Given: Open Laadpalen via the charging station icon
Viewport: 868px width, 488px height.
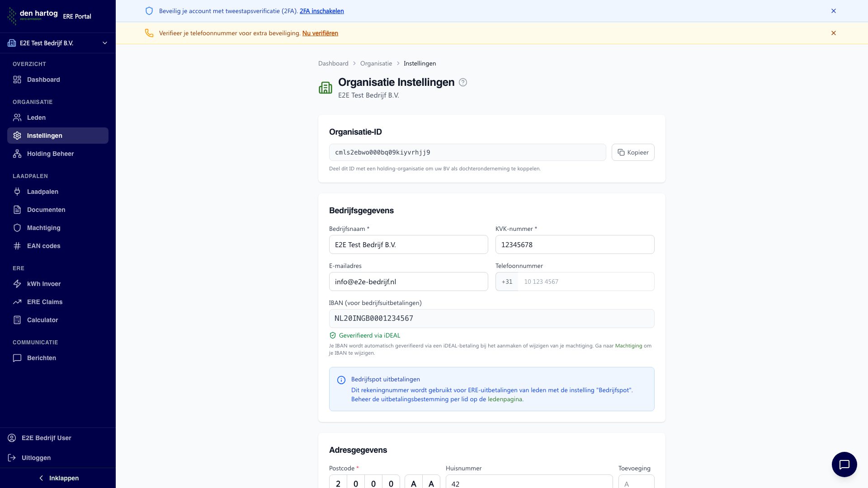Looking at the screenshot, I should coord(42,192).
